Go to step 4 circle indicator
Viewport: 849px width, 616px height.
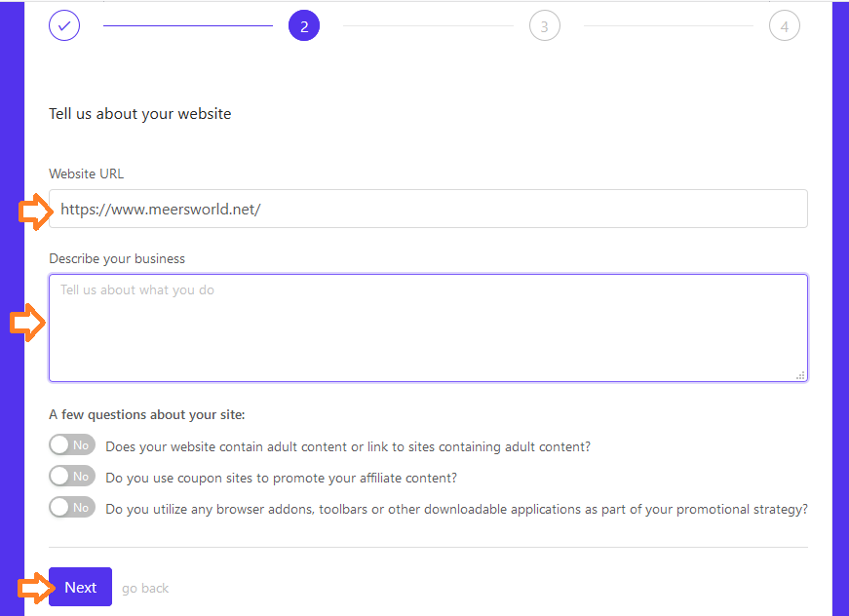pyautogui.click(x=784, y=26)
